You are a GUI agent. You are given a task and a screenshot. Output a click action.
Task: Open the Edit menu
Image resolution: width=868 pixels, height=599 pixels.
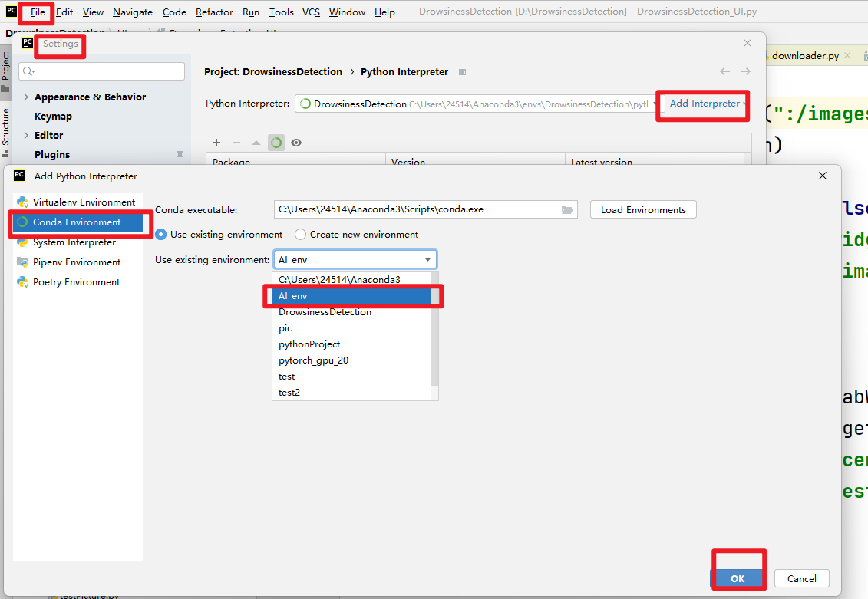[64, 12]
